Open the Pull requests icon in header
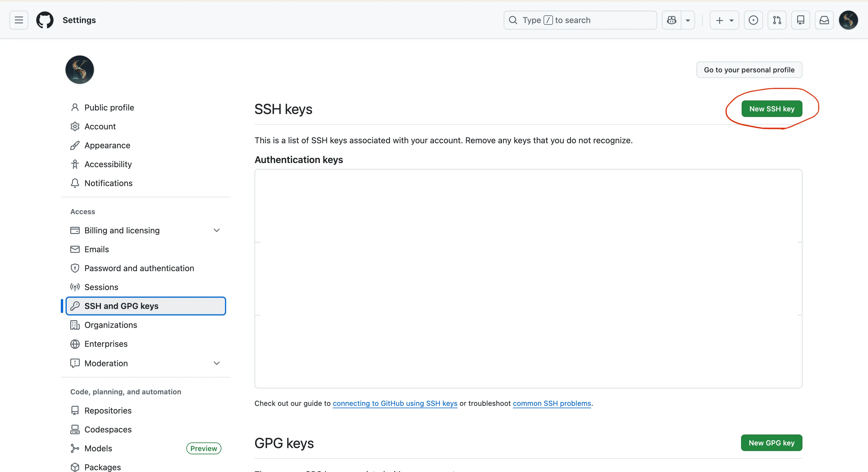This screenshot has width=868, height=472. click(x=777, y=20)
